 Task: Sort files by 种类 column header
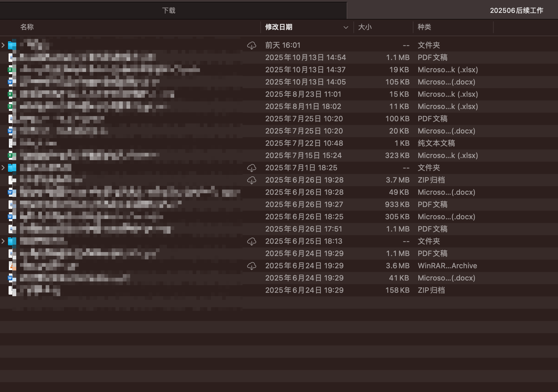[x=424, y=27]
